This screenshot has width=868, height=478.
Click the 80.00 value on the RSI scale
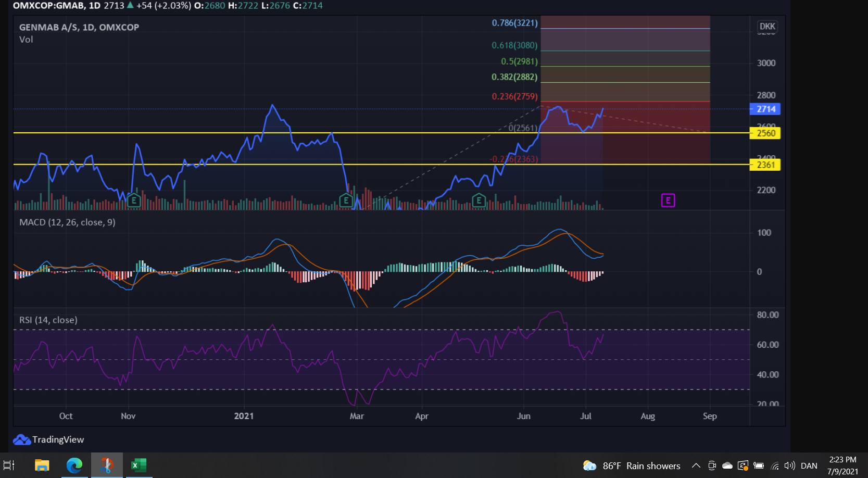[768, 315]
